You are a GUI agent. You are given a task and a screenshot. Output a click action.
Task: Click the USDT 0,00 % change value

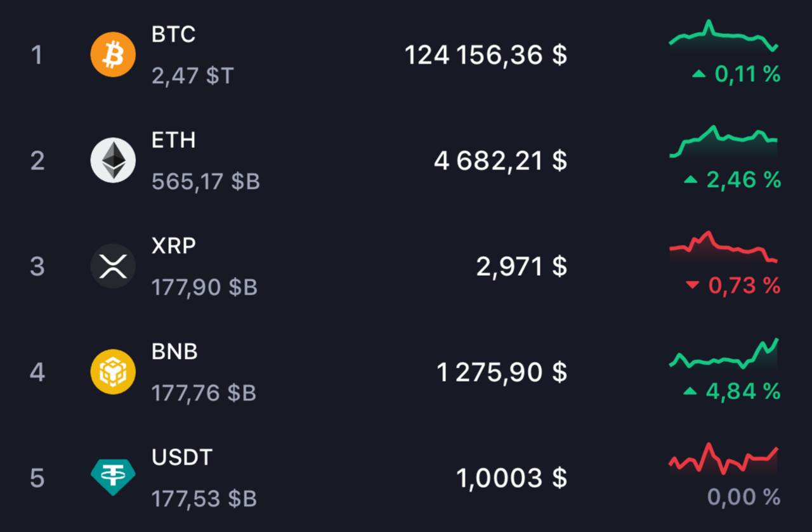[x=743, y=497]
